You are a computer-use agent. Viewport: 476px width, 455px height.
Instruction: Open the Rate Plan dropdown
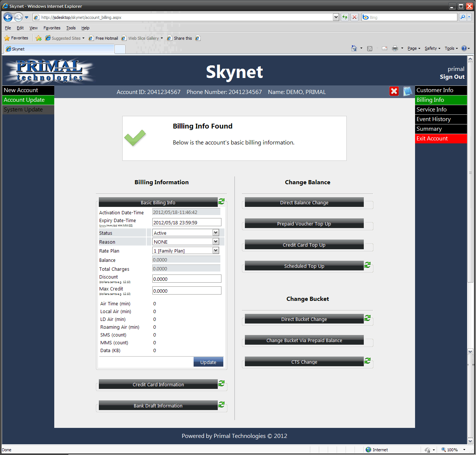[x=216, y=250]
